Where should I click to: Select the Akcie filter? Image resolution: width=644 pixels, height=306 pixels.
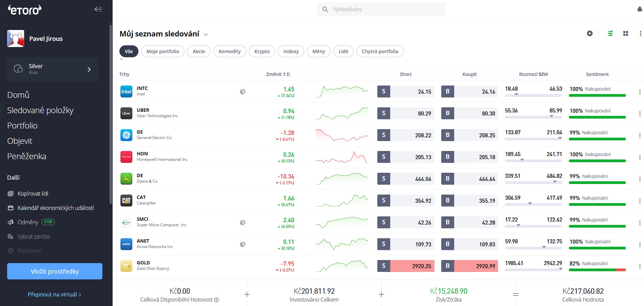(x=199, y=51)
